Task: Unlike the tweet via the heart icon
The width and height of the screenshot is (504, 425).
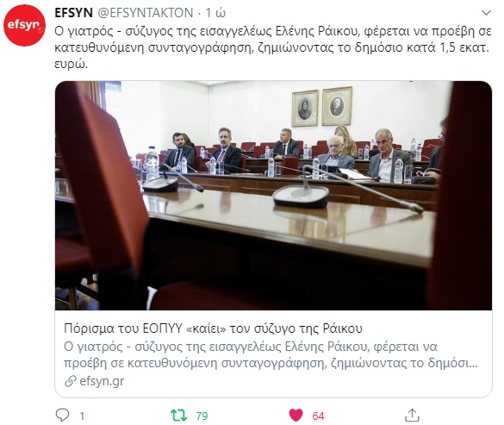Action: (296, 415)
